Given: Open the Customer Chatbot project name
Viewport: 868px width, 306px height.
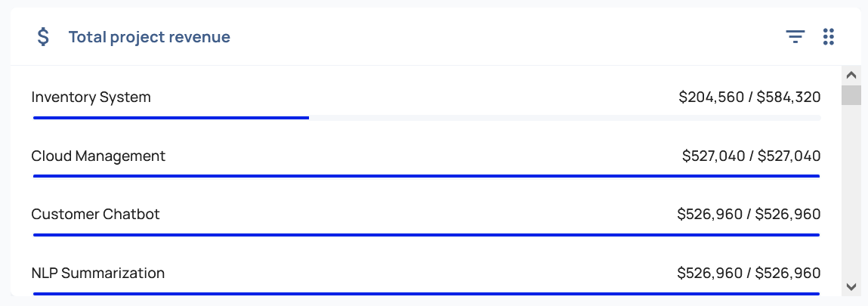Looking at the screenshot, I should point(96,215).
